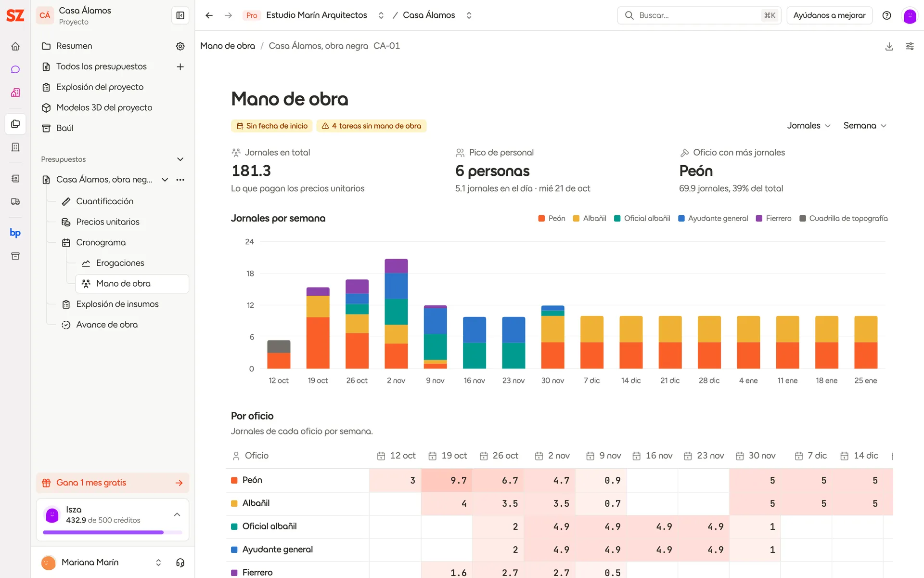Click the Sin fecha de inicio badge
924x578 pixels.
tap(272, 126)
